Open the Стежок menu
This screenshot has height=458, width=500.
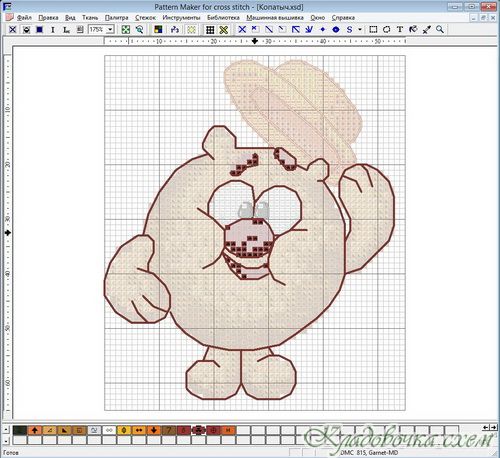coord(145,18)
